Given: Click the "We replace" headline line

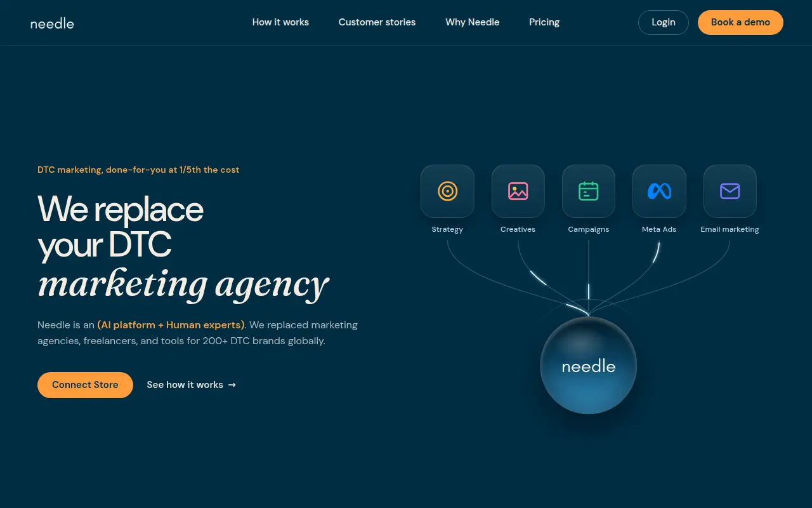Looking at the screenshot, I should click(121, 209).
